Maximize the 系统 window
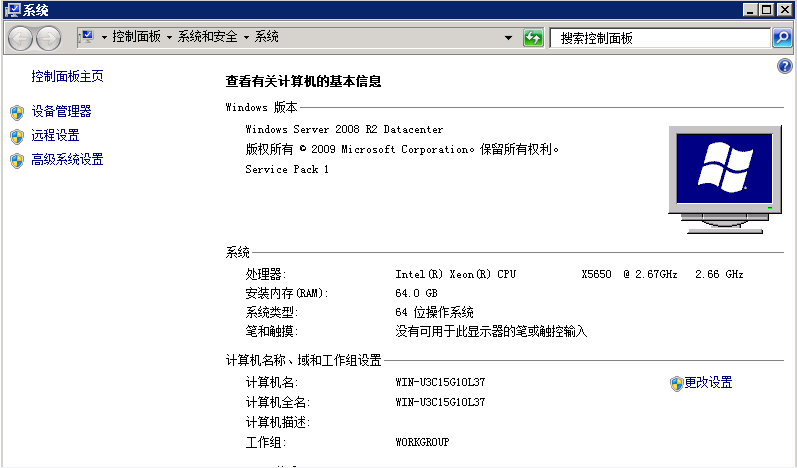797x468 pixels. (767, 9)
